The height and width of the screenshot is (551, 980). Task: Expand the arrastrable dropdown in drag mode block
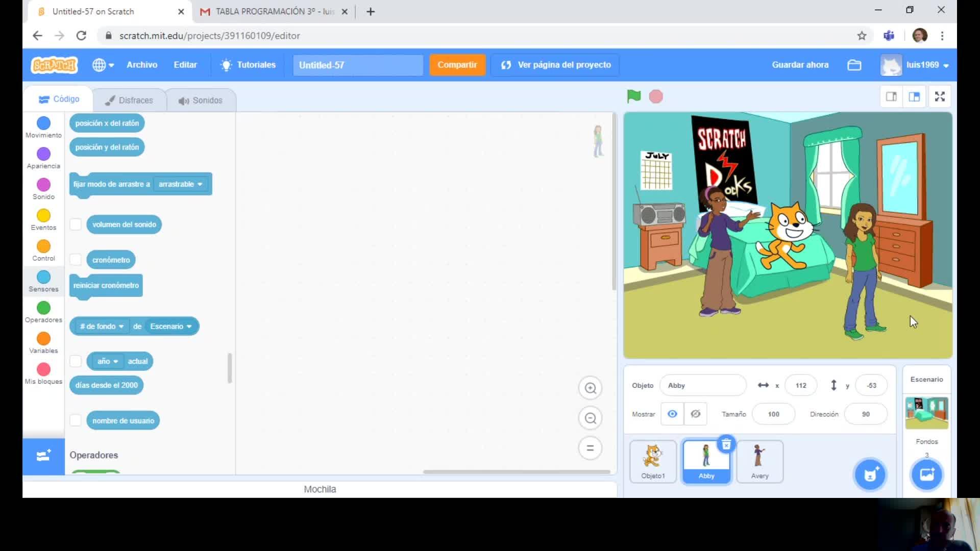[180, 184]
